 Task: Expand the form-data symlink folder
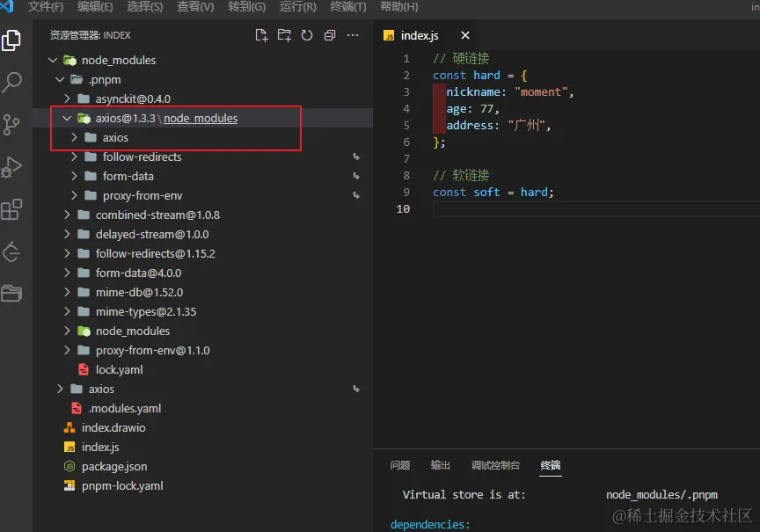tap(74, 177)
